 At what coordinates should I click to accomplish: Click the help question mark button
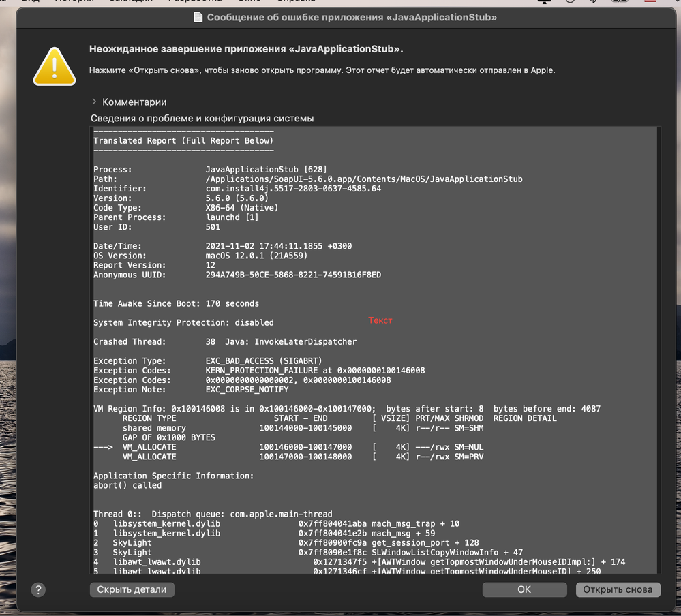tap(38, 590)
